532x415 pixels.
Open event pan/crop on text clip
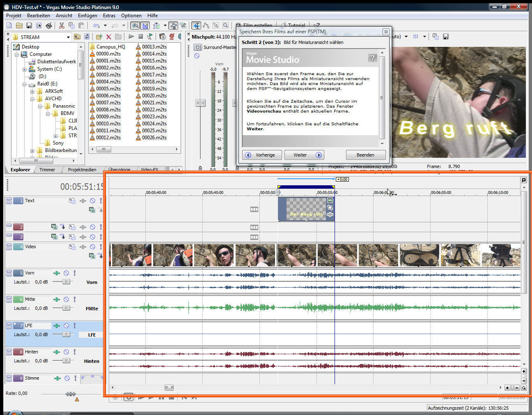coord(330,207)
